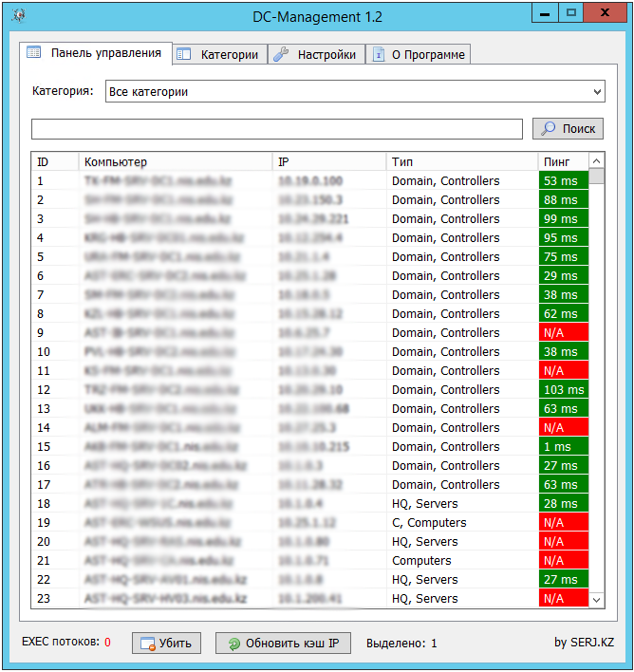
Task: Click the info icon on О Программе tab
Action: coord(379,54)
